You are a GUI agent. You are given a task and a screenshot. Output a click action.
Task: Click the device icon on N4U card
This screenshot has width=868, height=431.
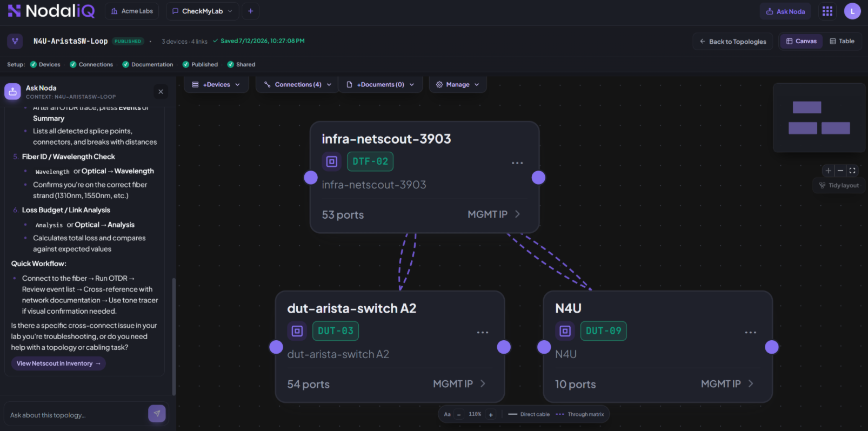tap(565, 331)
